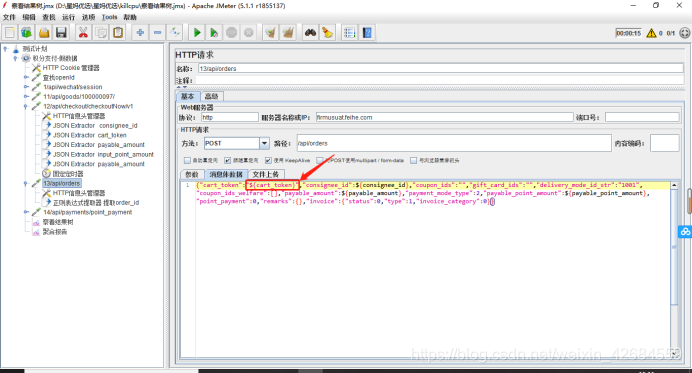This screenshot has width=692, height=373.
Task: Open the 选项 menu
Action: point(88,17)
